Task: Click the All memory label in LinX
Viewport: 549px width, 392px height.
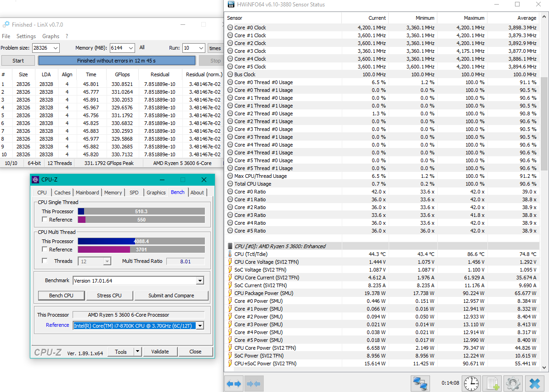Action: [142, 47]
